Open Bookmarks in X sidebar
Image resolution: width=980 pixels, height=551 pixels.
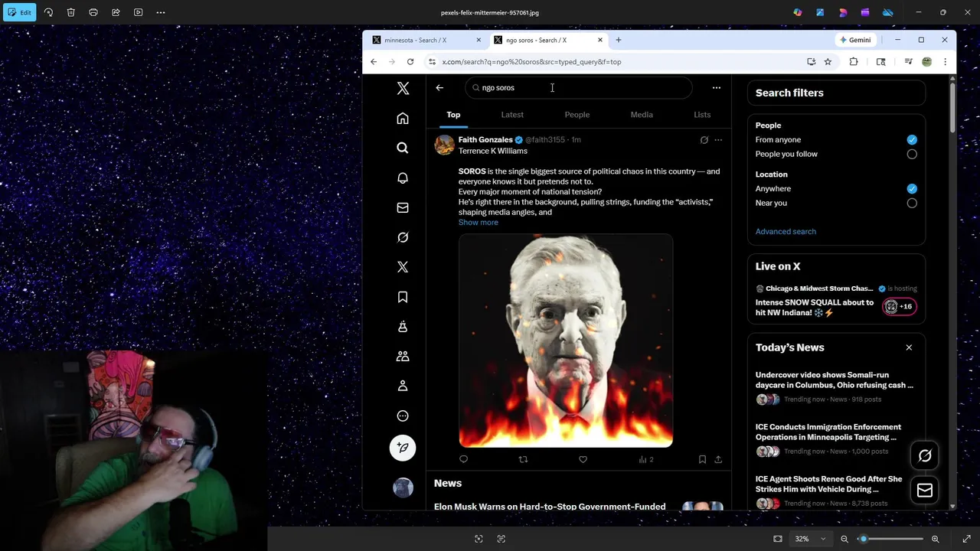tap(403, 297)
